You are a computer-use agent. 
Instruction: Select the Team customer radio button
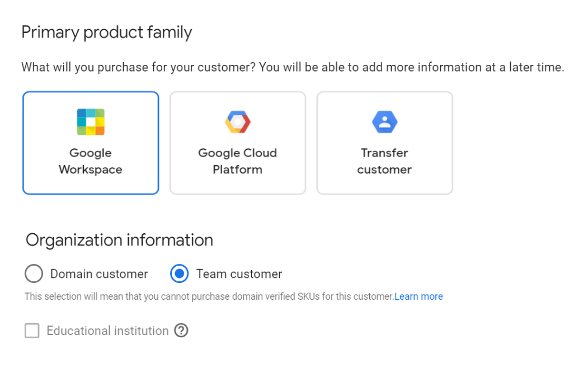click(x=179, y=274)
